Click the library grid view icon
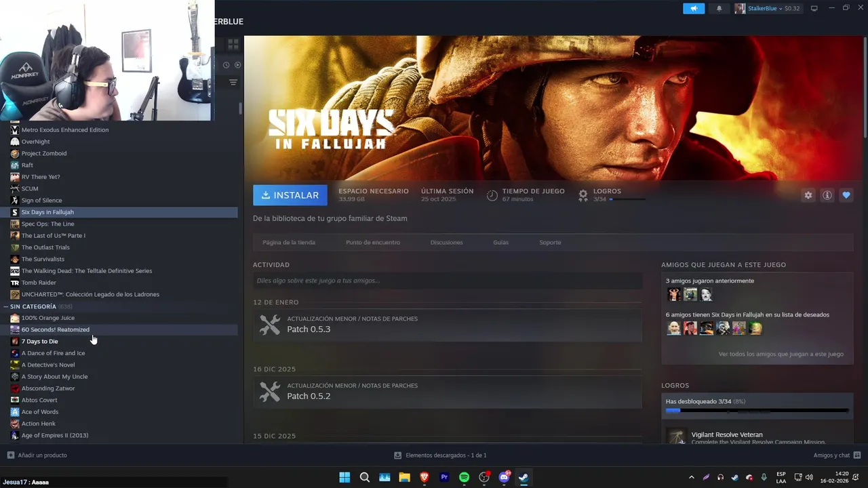The image size is (868, 488). [233, 45]
